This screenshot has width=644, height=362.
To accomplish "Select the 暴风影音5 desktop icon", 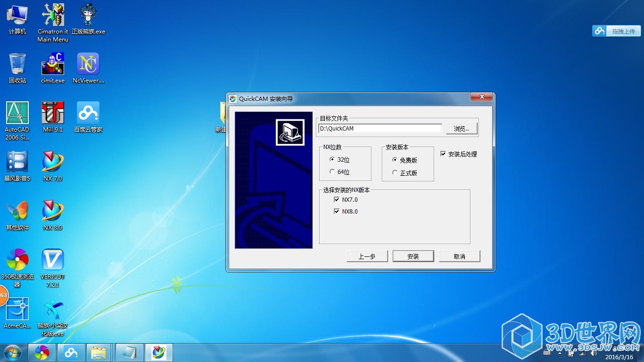I will click(x=17, y=166).
